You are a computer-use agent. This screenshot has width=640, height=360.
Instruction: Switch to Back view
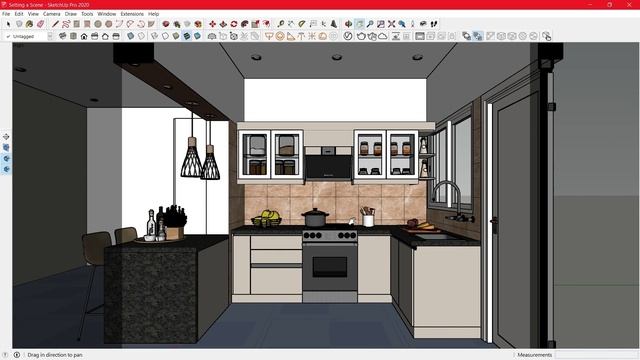click(x=105, y=36)
